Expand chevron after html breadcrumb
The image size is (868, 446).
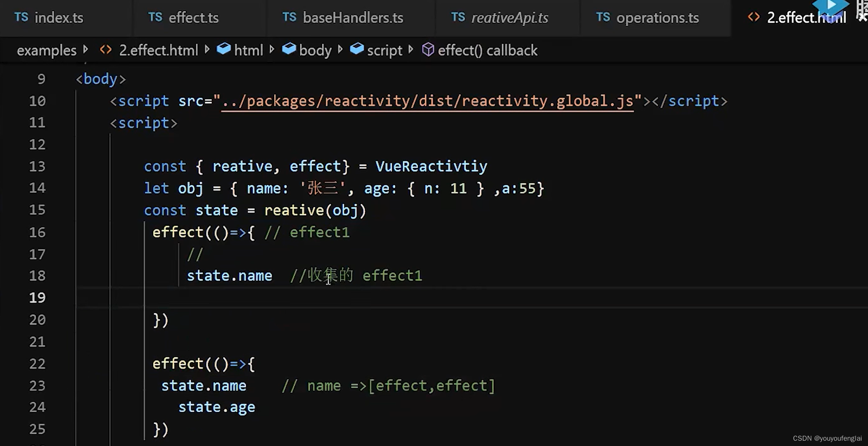272,50
